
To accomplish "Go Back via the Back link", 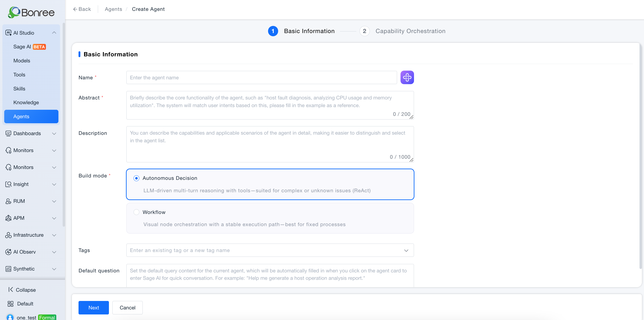I will coord(82,9).
